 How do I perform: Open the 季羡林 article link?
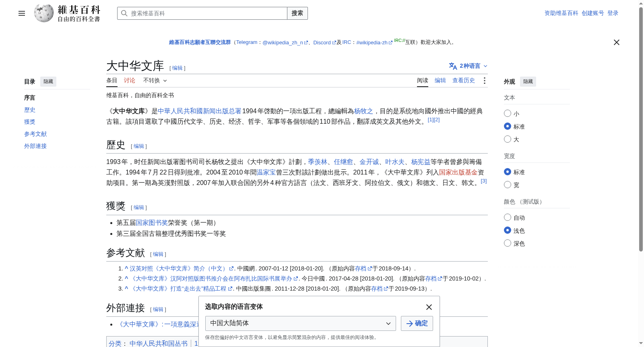(x=318, y=162)
